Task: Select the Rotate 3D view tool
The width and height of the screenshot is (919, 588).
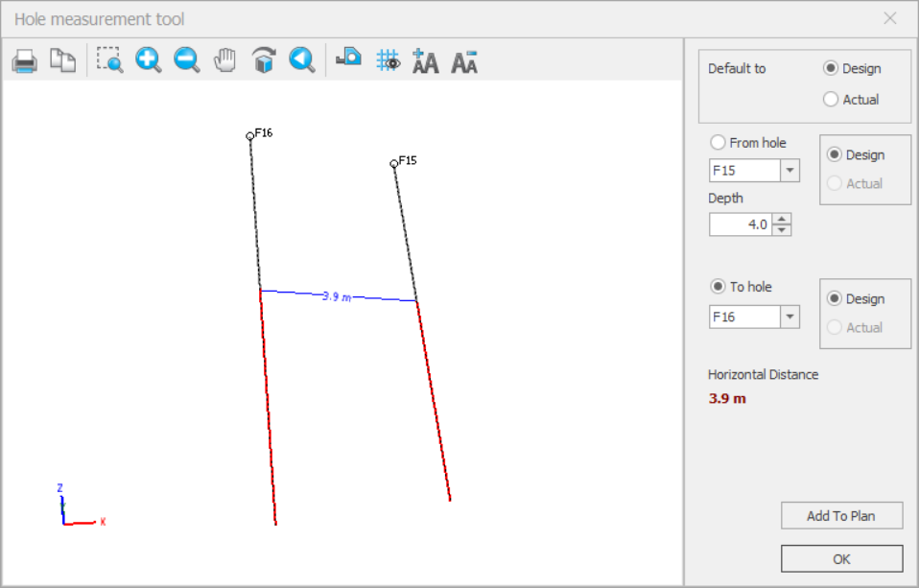Action: (x=264, y=60)
